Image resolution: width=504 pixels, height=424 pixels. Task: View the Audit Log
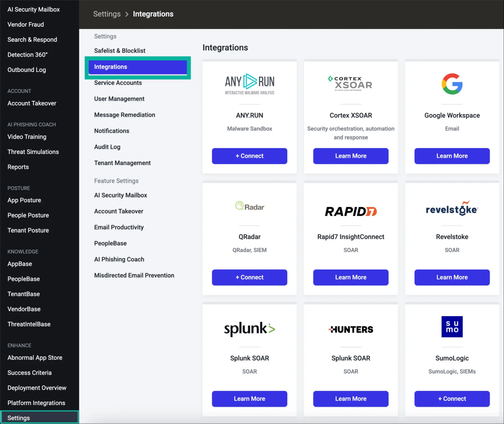coord(107,147)
